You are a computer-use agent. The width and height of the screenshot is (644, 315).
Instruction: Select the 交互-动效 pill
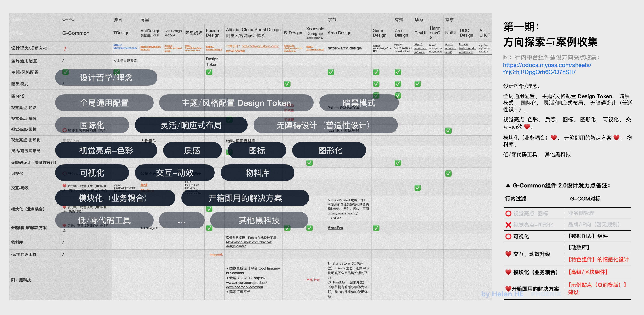coord(174,173)
